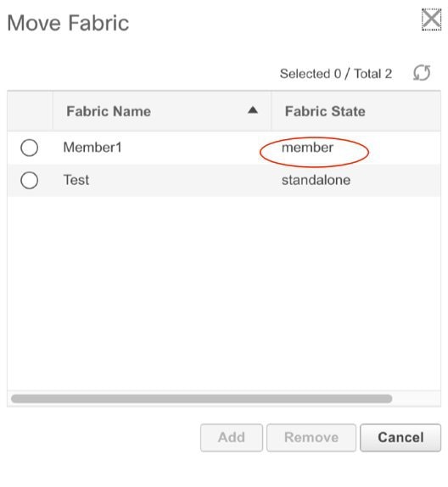Image resolution: width=448 pixels, height=487 pixels.
Task: Click the Add button
Action: tap(232, 437)
